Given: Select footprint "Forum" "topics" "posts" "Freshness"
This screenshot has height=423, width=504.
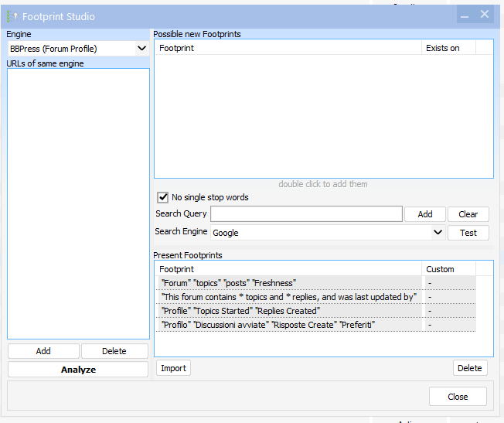Looking at the screenshot, I should 315,283.
